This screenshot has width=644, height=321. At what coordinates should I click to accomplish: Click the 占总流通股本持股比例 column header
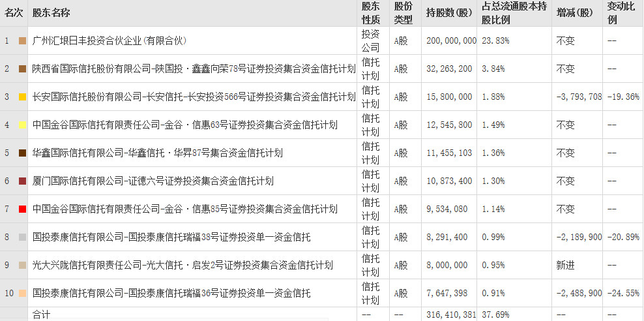515,13
